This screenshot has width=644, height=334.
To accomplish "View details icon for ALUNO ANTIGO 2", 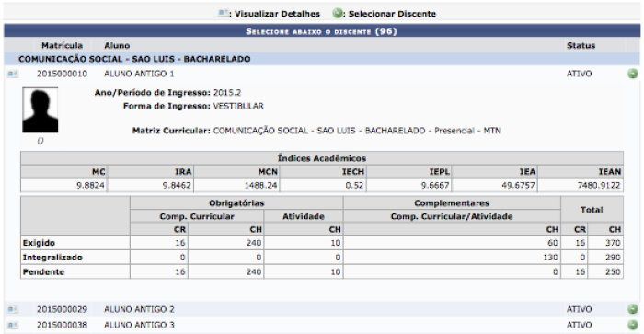I will (x=13, y=309).
